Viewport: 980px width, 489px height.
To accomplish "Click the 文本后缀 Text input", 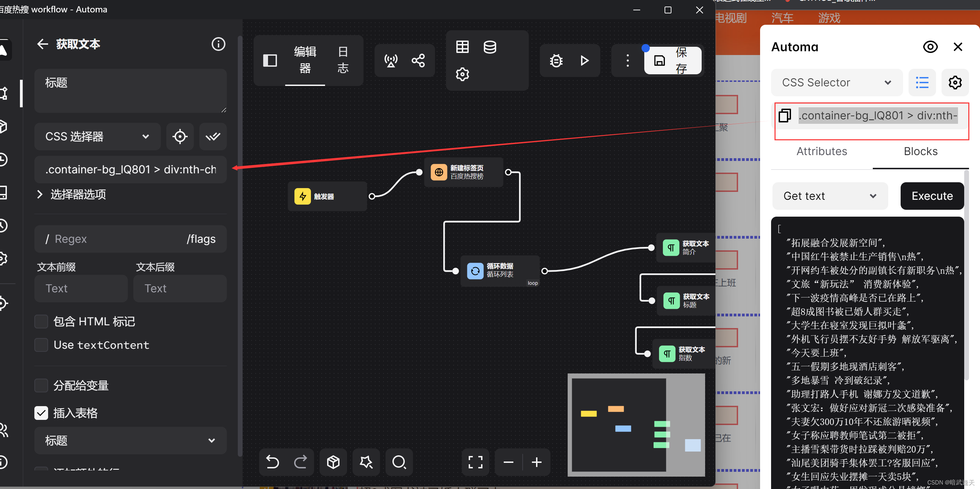I will (180, 288).
